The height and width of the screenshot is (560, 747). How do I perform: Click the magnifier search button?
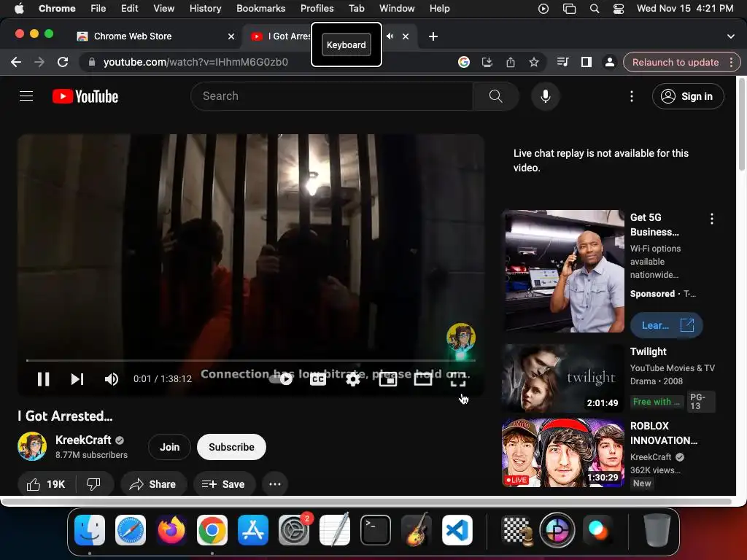coord(495,96)
